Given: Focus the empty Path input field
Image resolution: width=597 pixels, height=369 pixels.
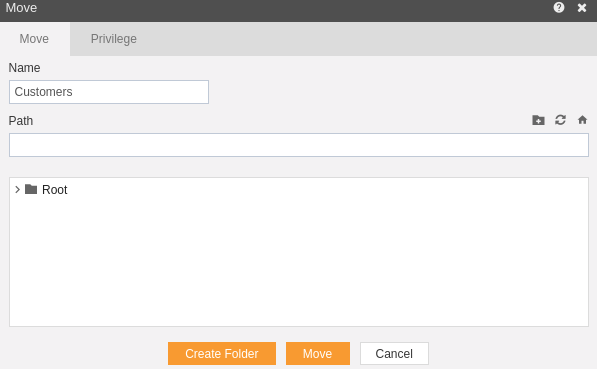Looking at the screenshot, I should (x=299, y=145).
